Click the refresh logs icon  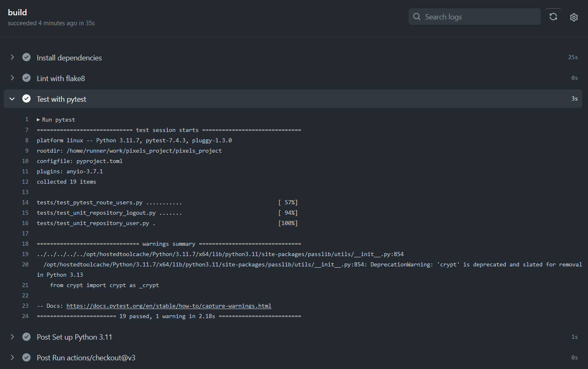(x=553, y=17)
